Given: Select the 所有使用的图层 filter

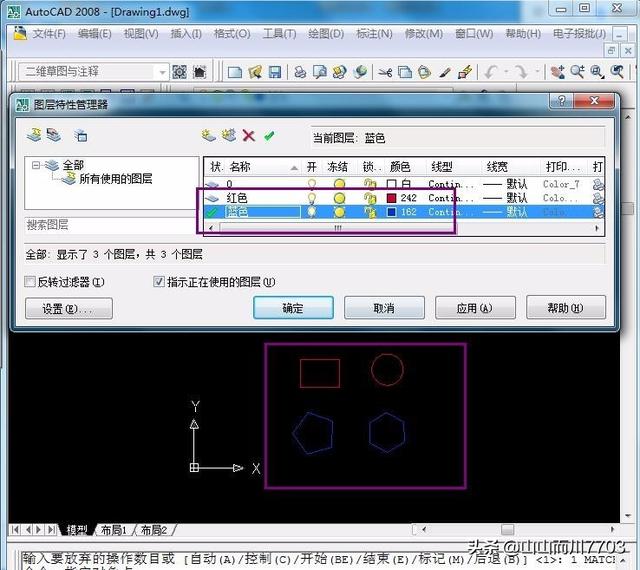Looking at the screenshot, I should point(116,179).
